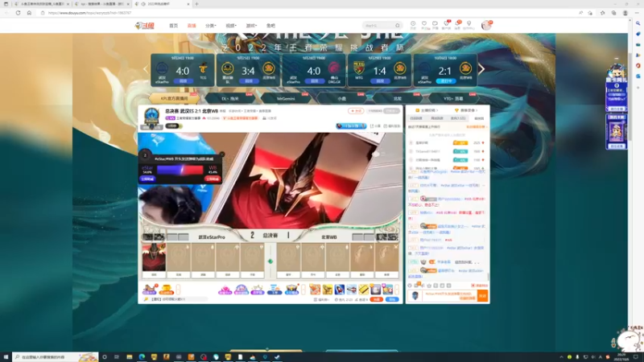This screenshot has width=644, height=362.
Task: Click the streamer room avatar badge
Action: [151, 118]
